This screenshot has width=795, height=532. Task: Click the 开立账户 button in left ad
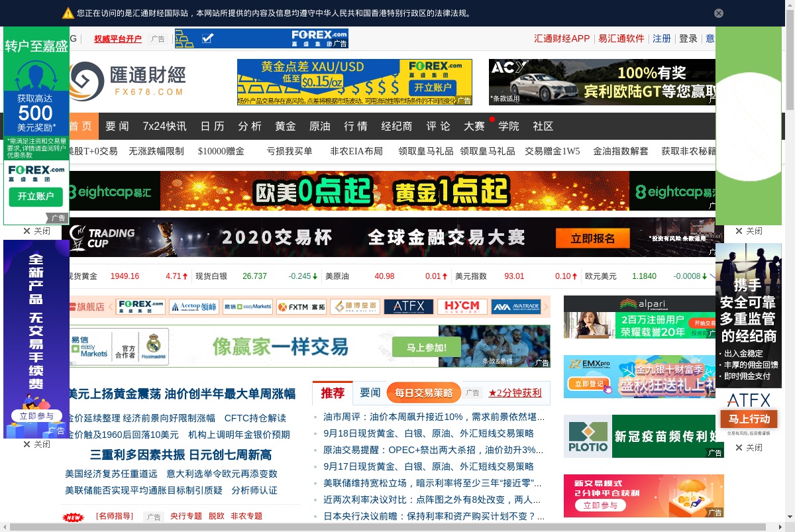click(36, 197)
